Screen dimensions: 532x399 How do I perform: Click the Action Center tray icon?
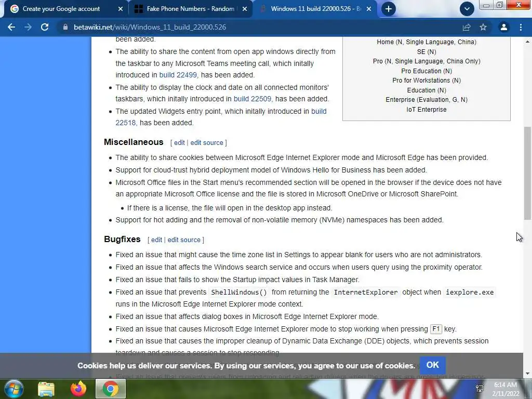coord(480,389)
